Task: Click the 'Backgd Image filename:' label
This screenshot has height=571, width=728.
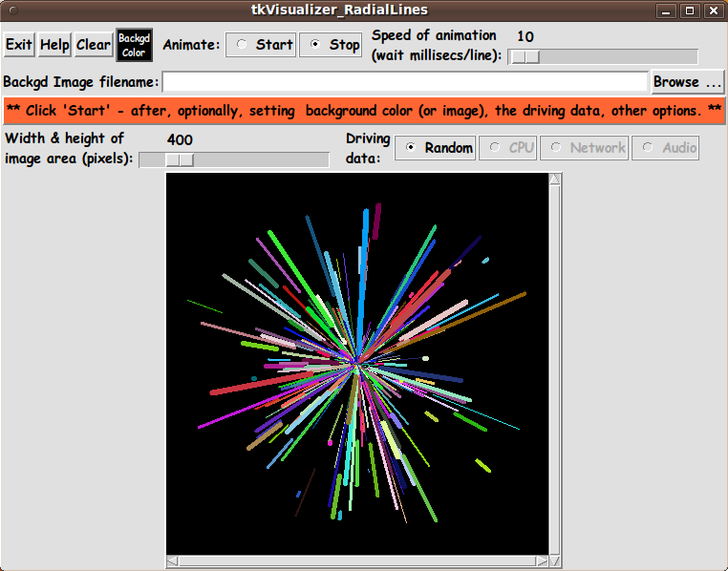Action: 81,82
